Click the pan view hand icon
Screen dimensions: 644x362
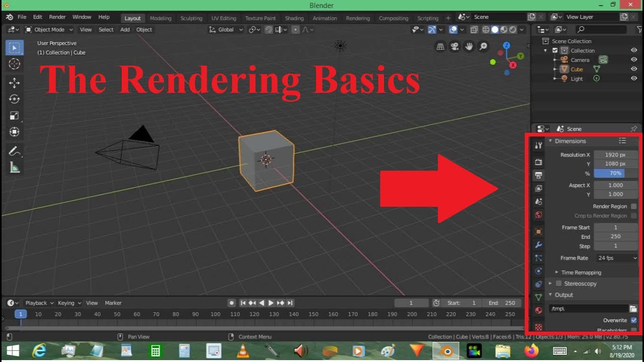tap(469, 47)
